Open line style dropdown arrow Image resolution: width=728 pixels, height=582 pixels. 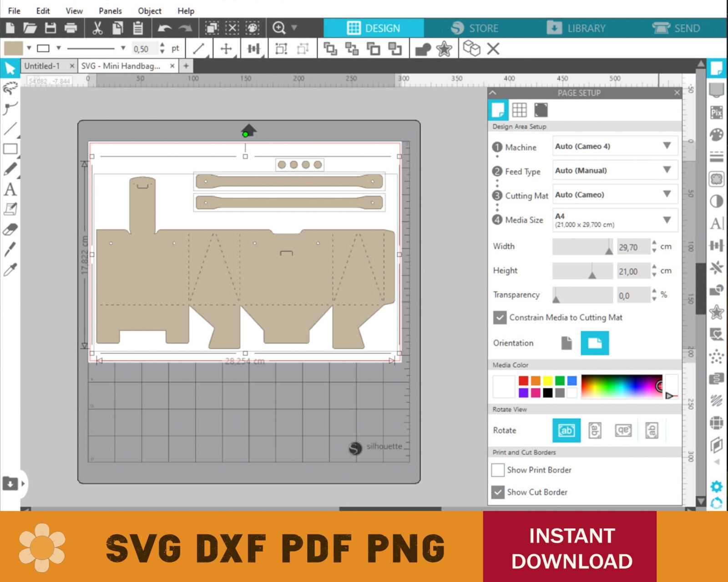[x=123, y=48]
